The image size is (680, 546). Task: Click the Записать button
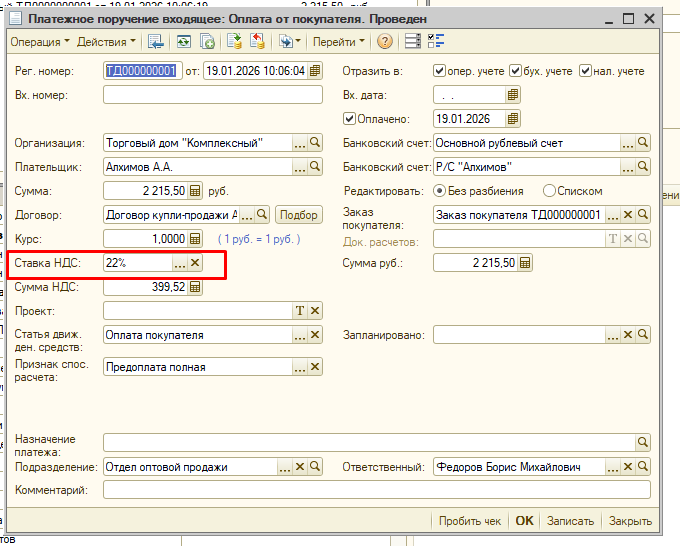(x=570, y=521)
